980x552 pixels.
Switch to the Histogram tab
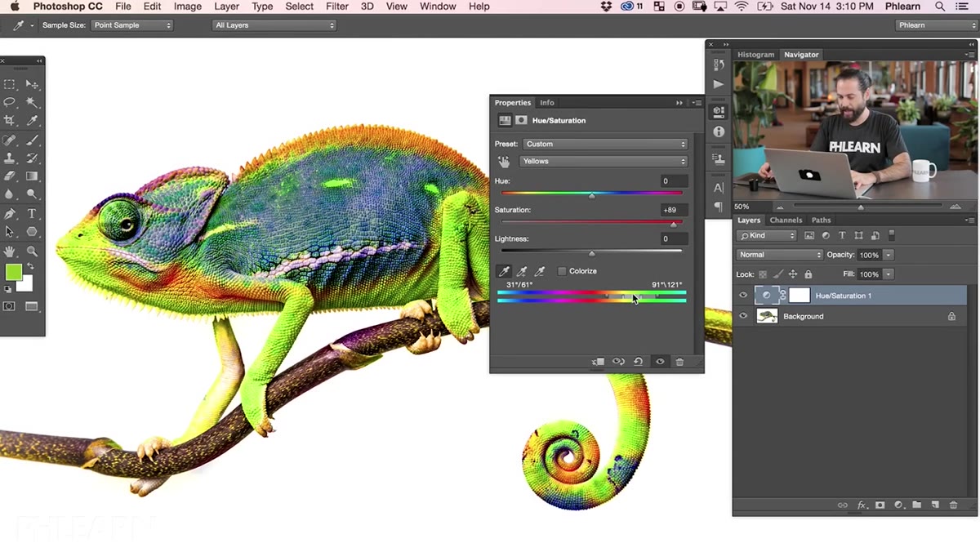click(x=755, y=55)
